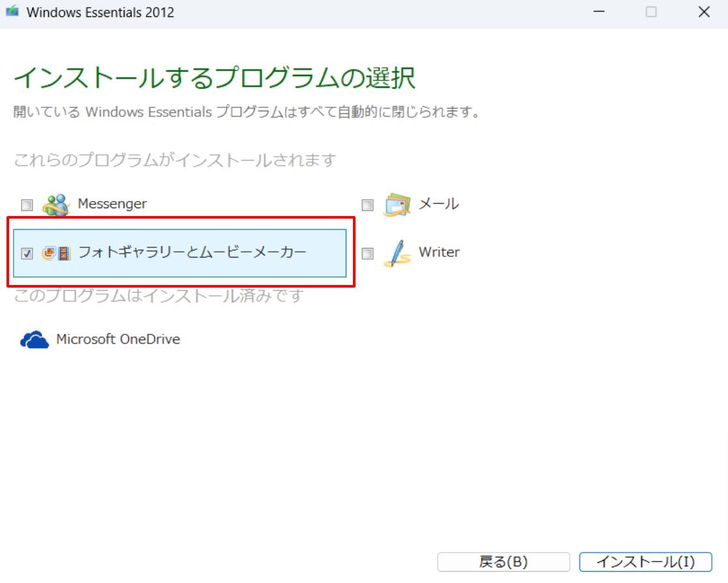Screen dimensions: 728x583
Task: Select the Writer label text
Action: click(x=439, y=252)
